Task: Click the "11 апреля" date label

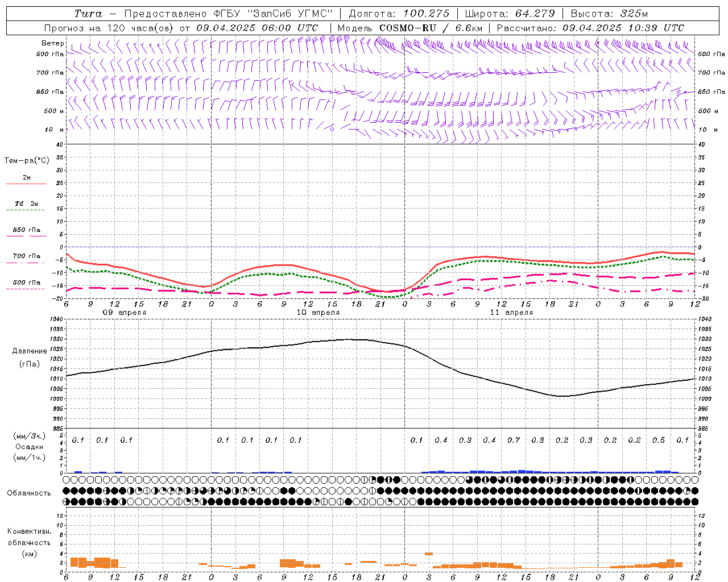Action: pos(511,313)
